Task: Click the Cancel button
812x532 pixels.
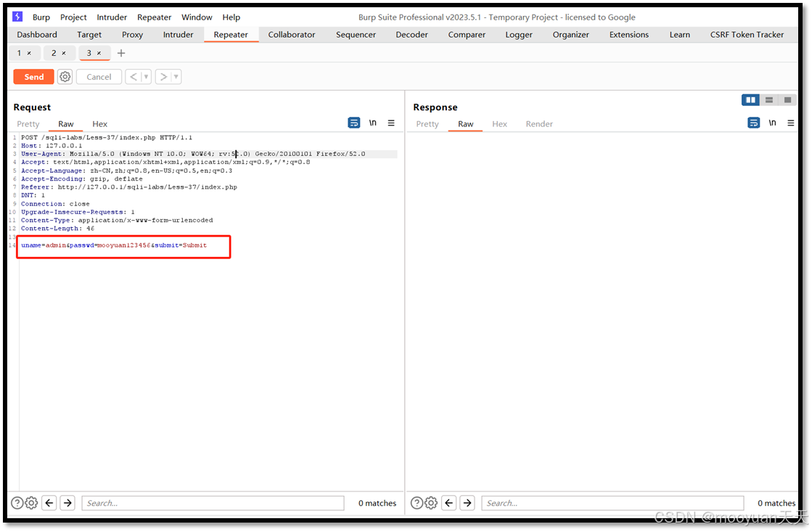Action: click(99, 77)
